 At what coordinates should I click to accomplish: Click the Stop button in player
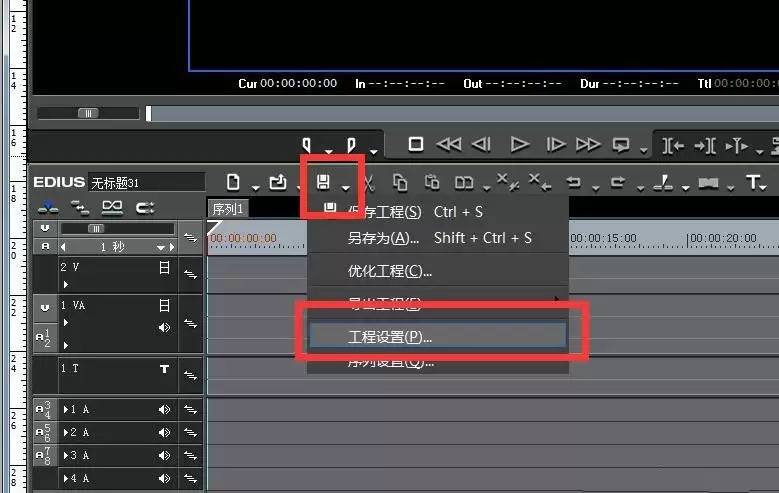point(416,144)
